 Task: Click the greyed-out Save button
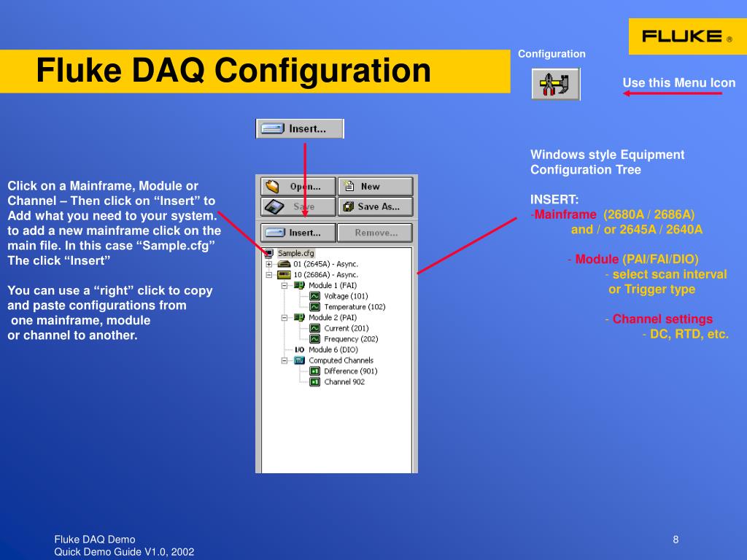tap(298, 206)
